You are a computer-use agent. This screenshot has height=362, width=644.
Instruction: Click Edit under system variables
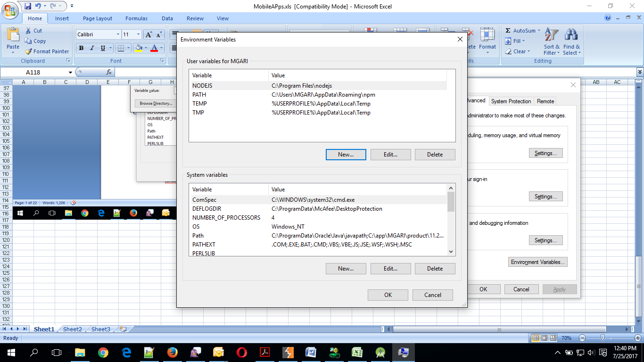pyautogui.click(x=390, y=269)
